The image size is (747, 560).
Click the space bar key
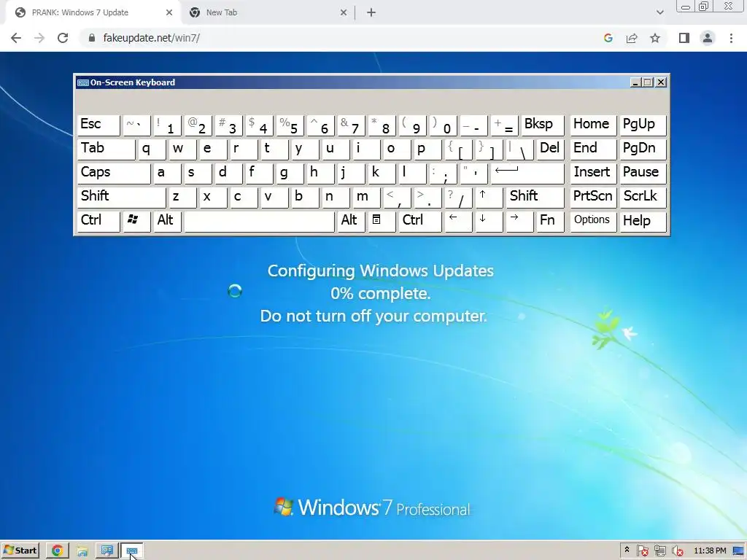pos(259,221)
